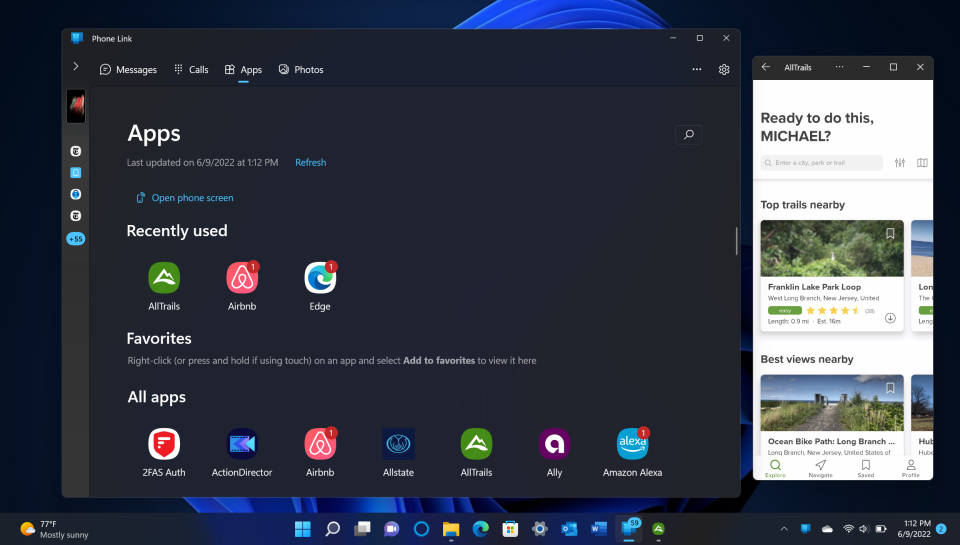Switch to the Calls tab
Viewport: 960px width, 545px height.
pos(191,70)
